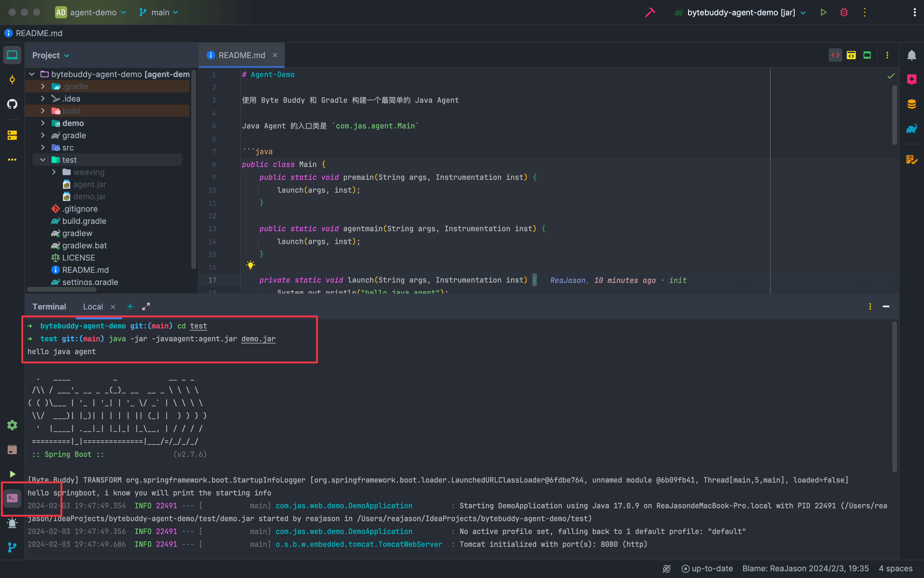
Task: Open main branch dropdown
Action: click(159, 12)
